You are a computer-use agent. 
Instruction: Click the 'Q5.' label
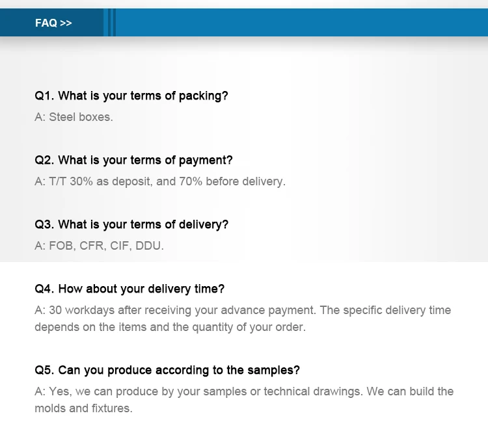(x=44, y=370)
